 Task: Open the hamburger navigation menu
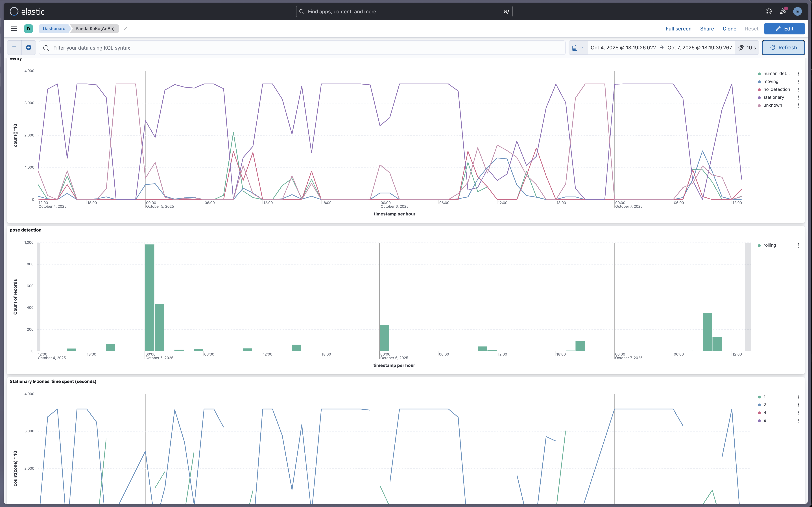pos(14,28)
